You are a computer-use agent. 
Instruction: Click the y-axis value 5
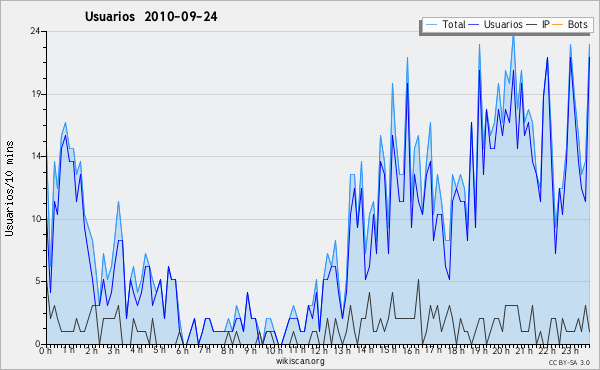tap(38, 281)
